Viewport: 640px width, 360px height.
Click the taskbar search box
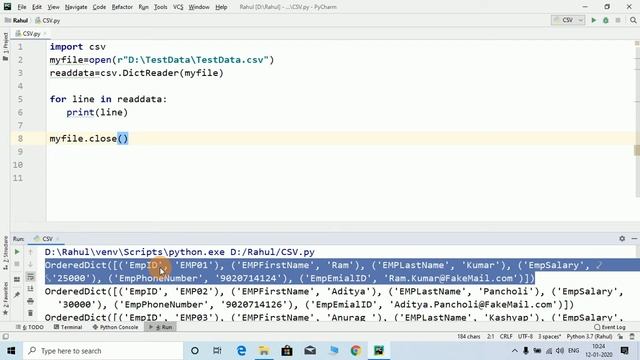[102, 351]
